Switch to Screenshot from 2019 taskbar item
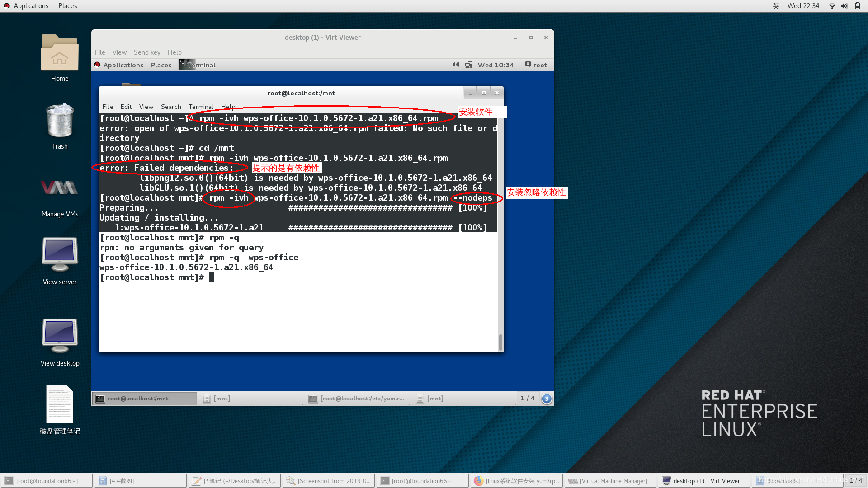Screen dimensions: 868x488 329,481
